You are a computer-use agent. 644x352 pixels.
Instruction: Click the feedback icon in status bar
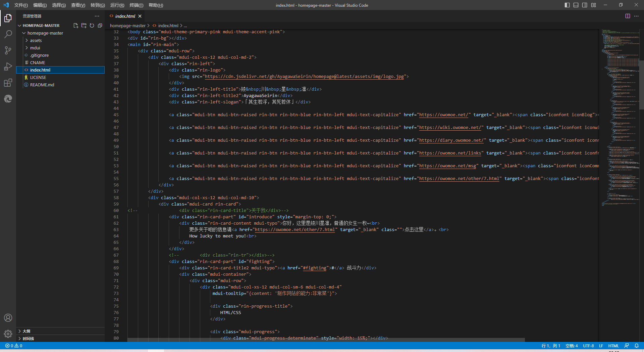pos(627,346)
